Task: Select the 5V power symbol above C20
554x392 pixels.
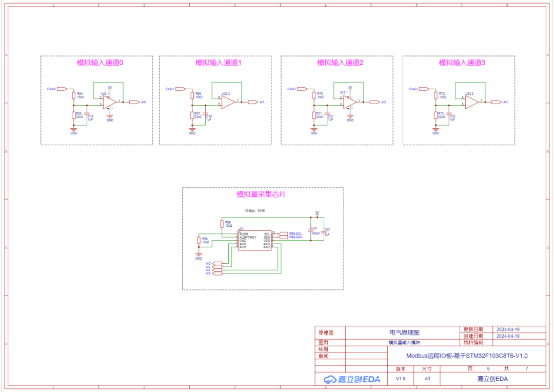Action: tap(318, 213)
